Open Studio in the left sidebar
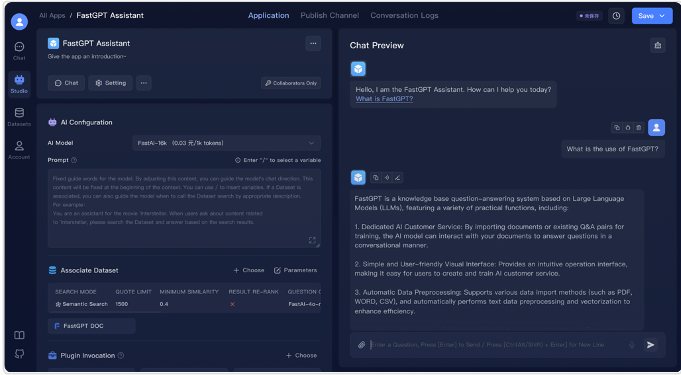Viewport: 681px width, 375px height. 19,84
